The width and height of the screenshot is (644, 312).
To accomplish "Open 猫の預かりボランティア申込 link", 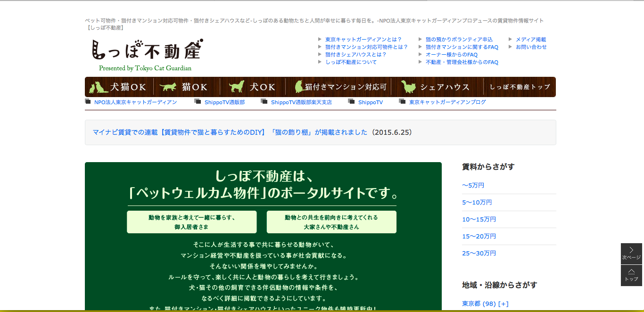I will point(459,40).
